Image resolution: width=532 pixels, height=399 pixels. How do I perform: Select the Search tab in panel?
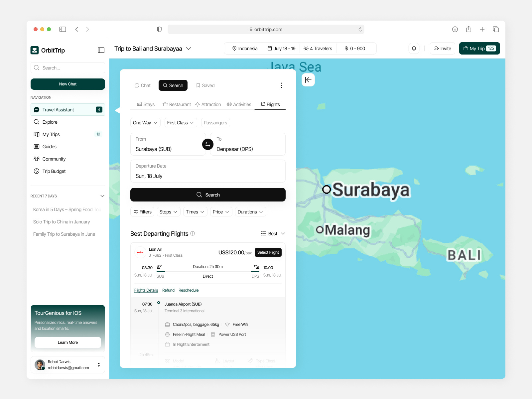pyautogui.click(x=173, y=85)
